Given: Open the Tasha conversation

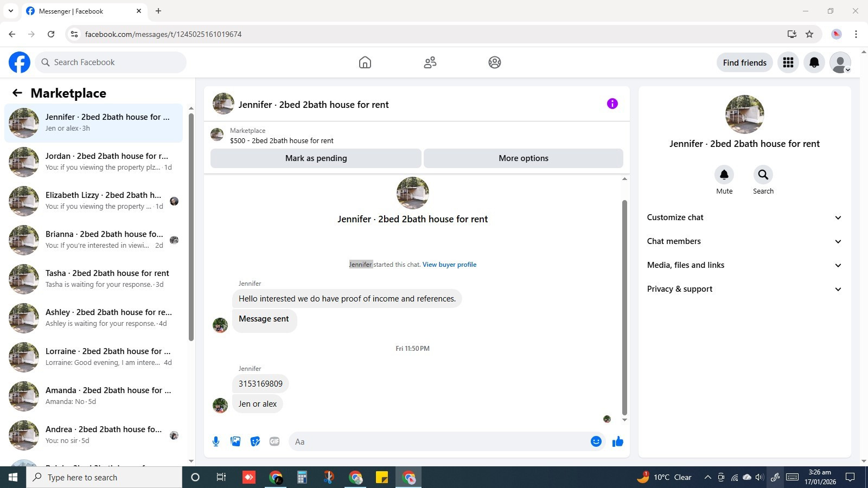Looking at the screenshot, I should pos(93,279).
